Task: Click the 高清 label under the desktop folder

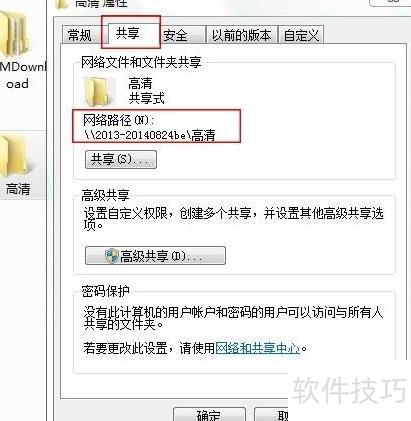Action: [18, 189]
